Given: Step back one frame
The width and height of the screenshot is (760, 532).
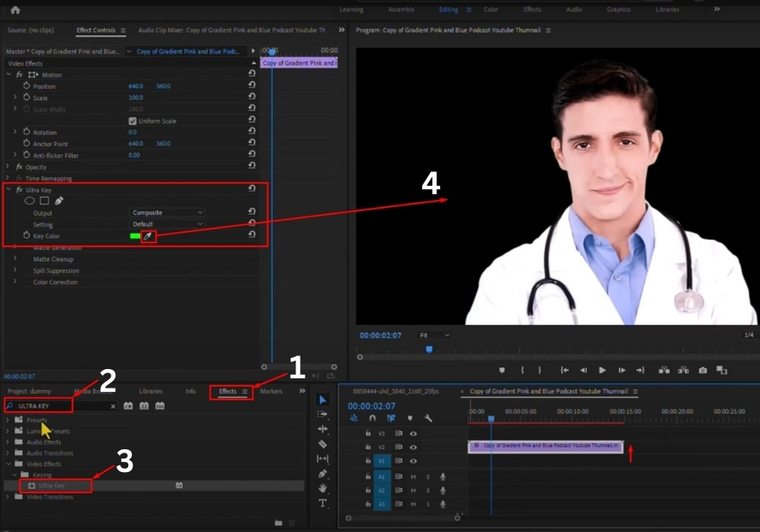Looking at the screenshot, I should point(584,370).
